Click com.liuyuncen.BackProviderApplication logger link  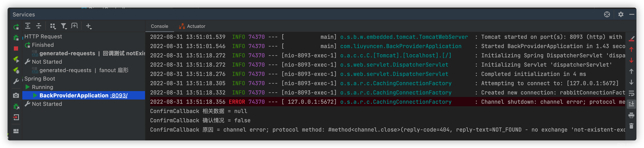(x=400, y=46)
